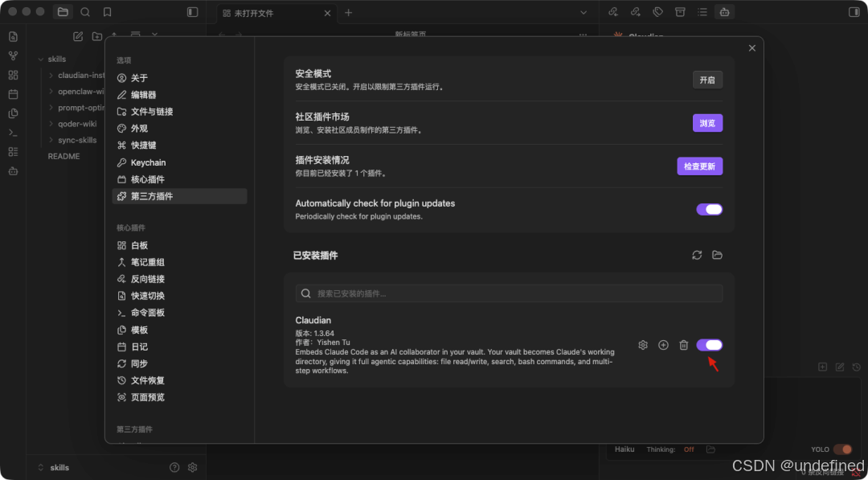Expand the openclaw-wi folder
Screen dimensions: 868x480
pos(51,92)
